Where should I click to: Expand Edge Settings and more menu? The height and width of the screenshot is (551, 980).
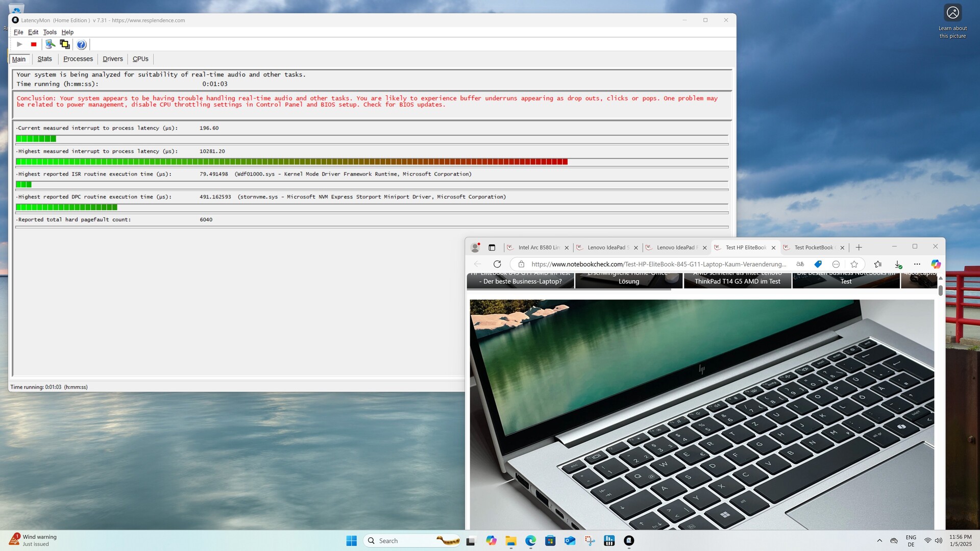point(917,264)
